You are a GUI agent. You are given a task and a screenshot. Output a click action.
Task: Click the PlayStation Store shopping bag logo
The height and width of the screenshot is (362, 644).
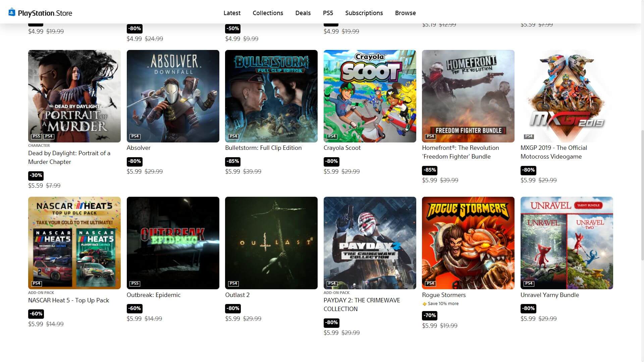pos(12,12)
